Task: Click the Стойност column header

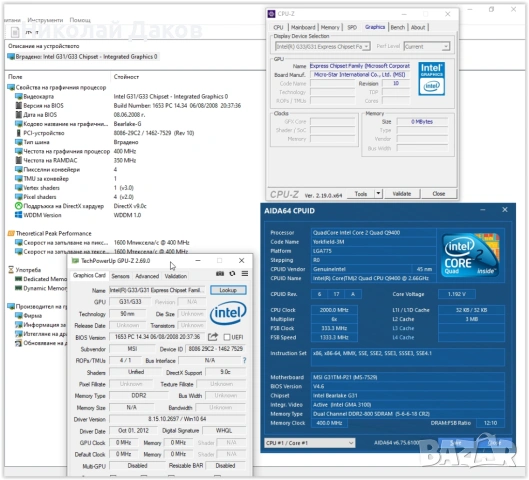Action: pyautogui.click(x=126, y=77)
